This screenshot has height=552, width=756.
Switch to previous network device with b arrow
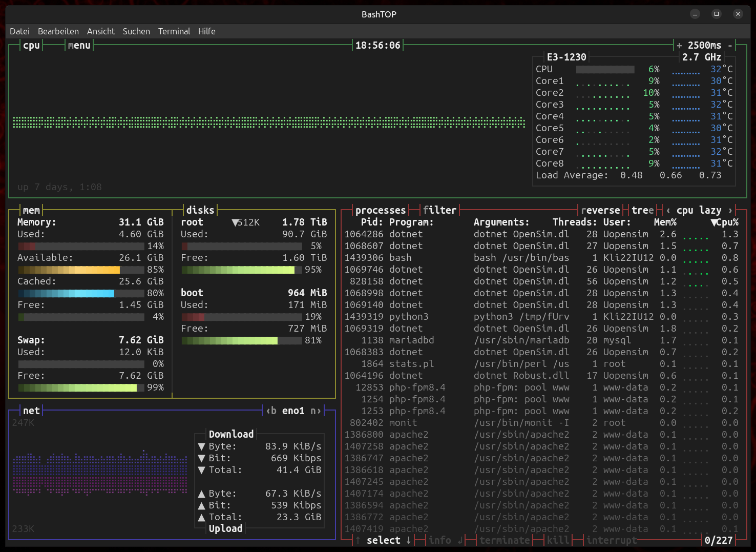[271, 411]
